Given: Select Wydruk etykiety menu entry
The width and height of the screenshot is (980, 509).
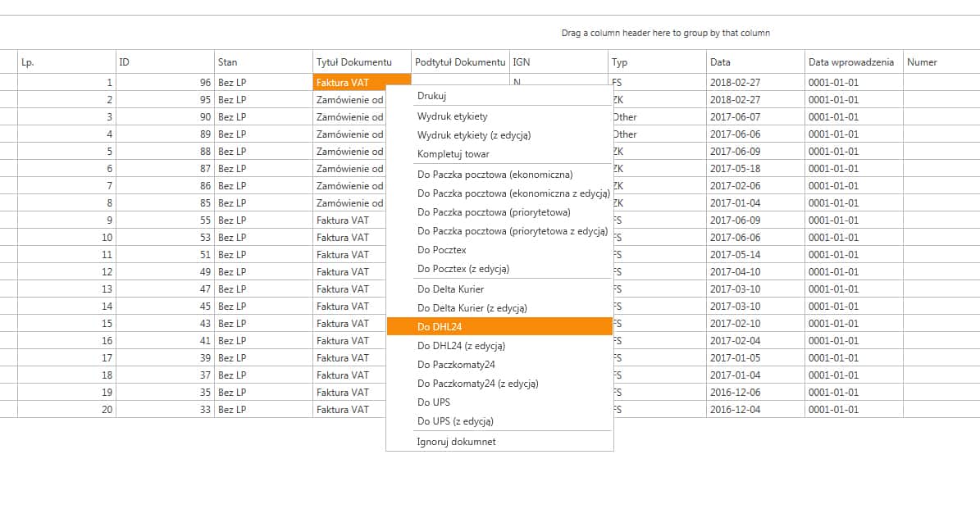Looking at the screenshot, I should pos(499,116).
